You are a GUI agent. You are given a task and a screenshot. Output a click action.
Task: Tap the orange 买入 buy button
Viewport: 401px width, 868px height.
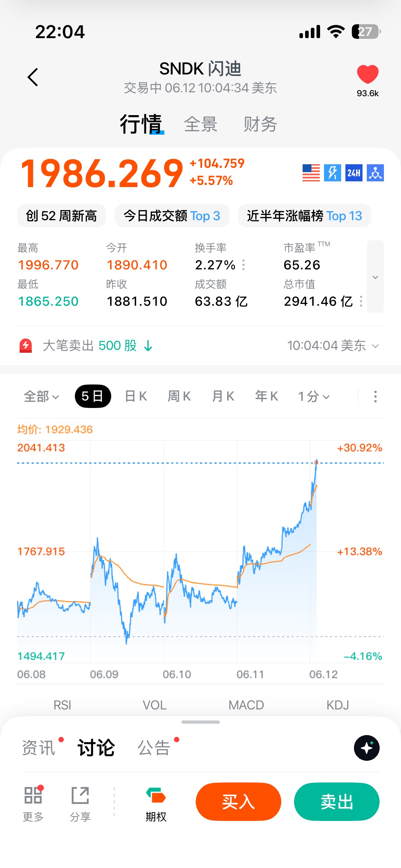(x=238, y=802)
